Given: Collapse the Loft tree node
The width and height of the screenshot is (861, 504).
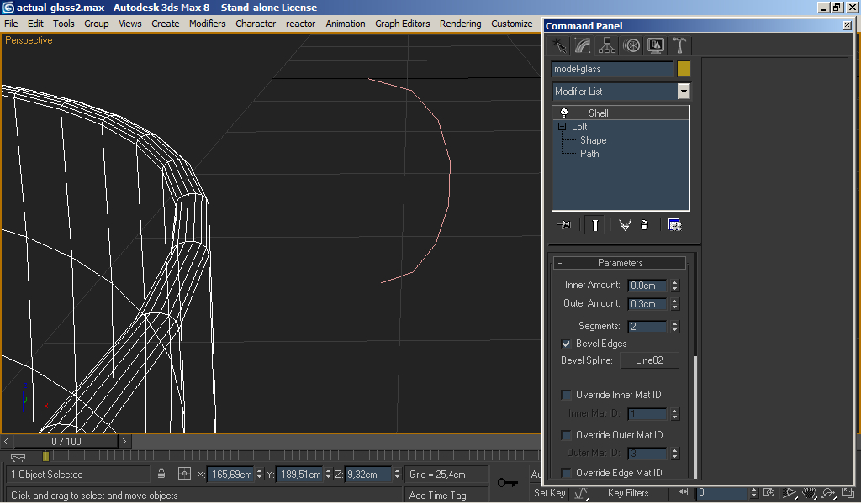Looking at the screenshot, I should (x=562, y=127).
